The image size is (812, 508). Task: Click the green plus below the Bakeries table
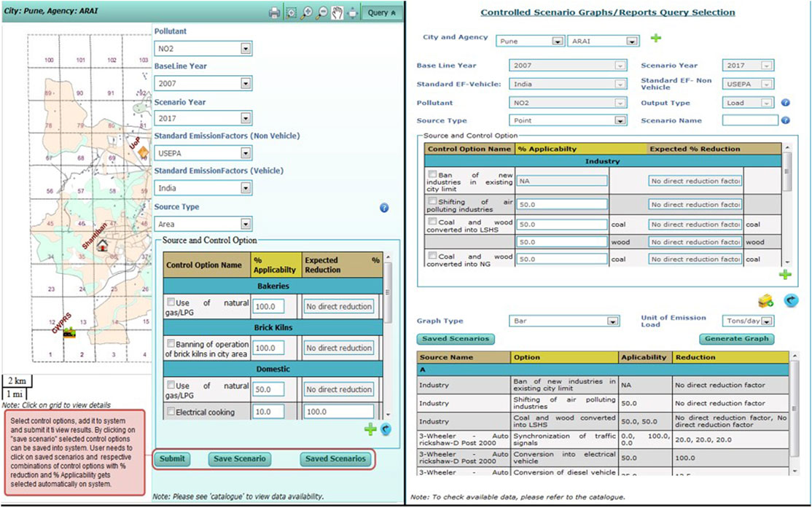[x=370, y=429]
